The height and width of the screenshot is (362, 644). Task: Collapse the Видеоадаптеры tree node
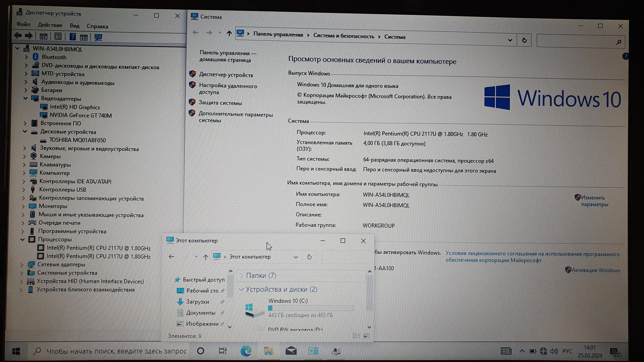[25, 98]
